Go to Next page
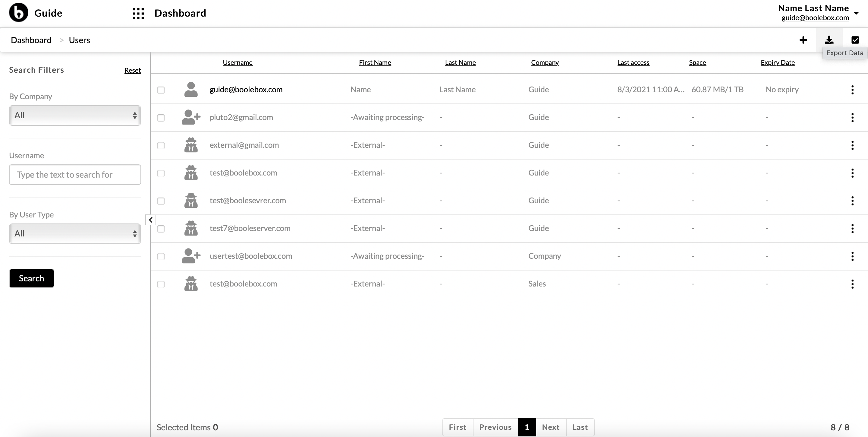This screenshot has width=868, height=437. click(x=551, y=427)
